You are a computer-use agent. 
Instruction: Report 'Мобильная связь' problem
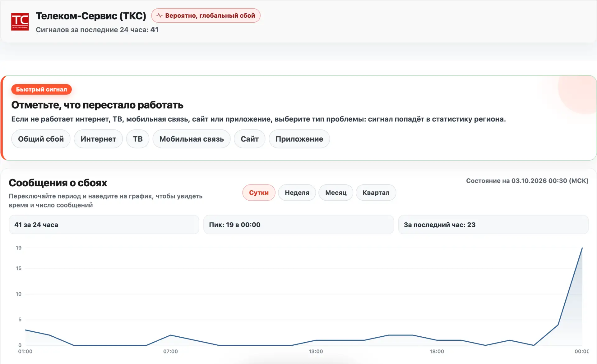click(x=192, y=139)
